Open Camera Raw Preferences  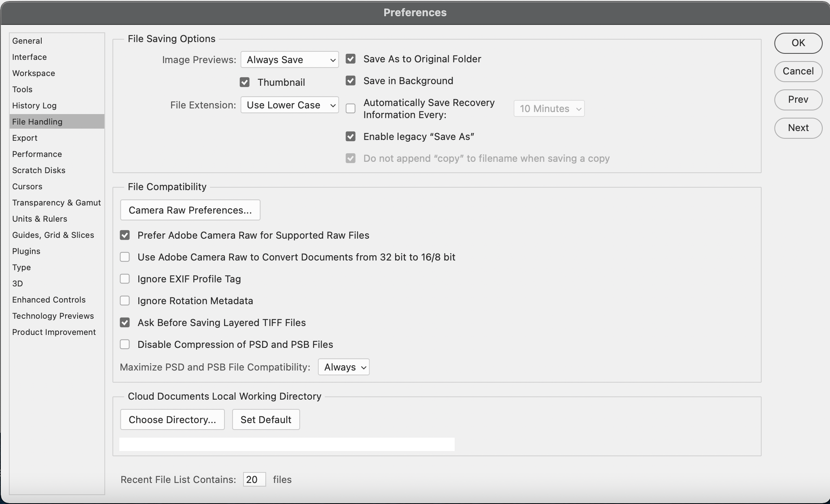tap(190, 210)
